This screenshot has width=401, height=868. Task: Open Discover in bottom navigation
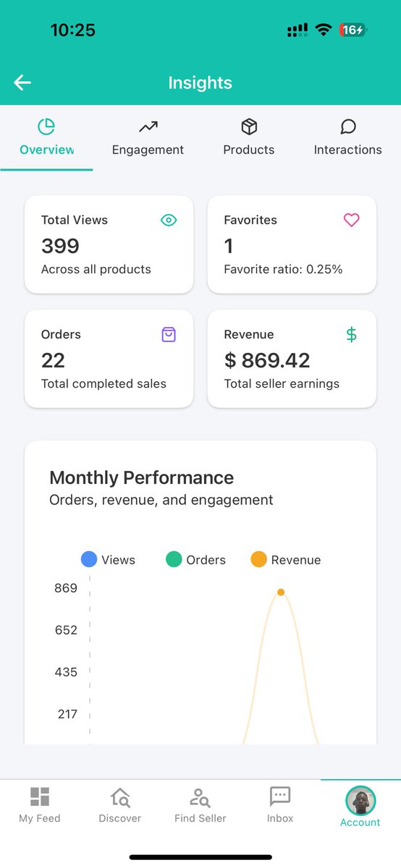click(120, 805)
